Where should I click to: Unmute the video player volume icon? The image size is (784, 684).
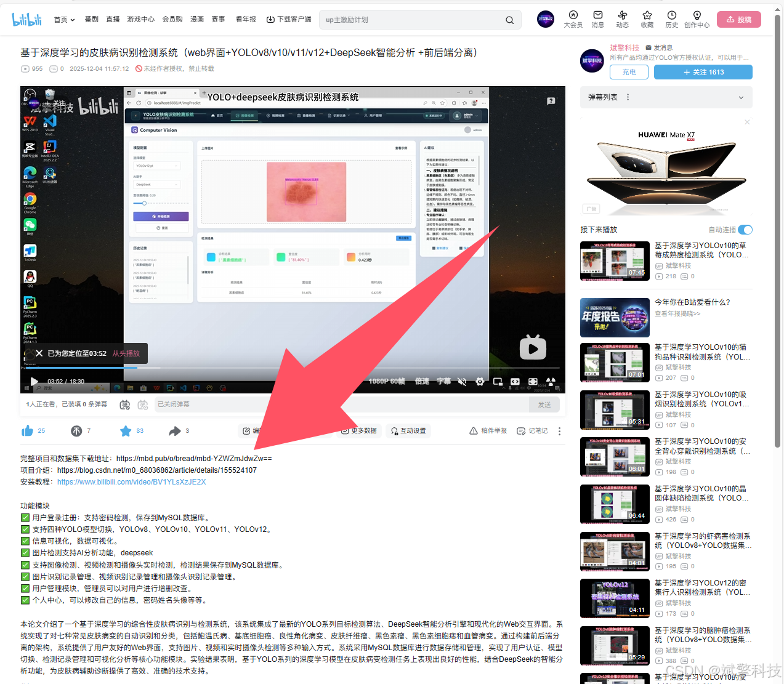coord(462,382)
